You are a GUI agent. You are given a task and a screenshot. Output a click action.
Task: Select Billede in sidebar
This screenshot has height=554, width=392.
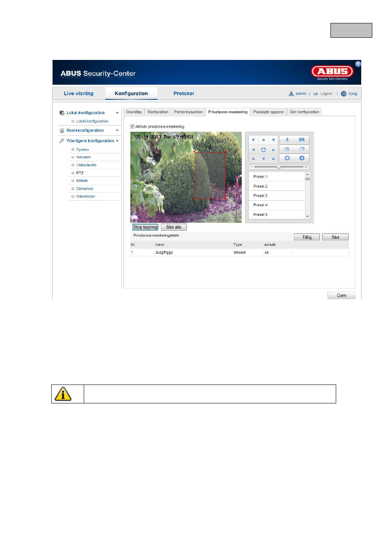tap(82, 181)
